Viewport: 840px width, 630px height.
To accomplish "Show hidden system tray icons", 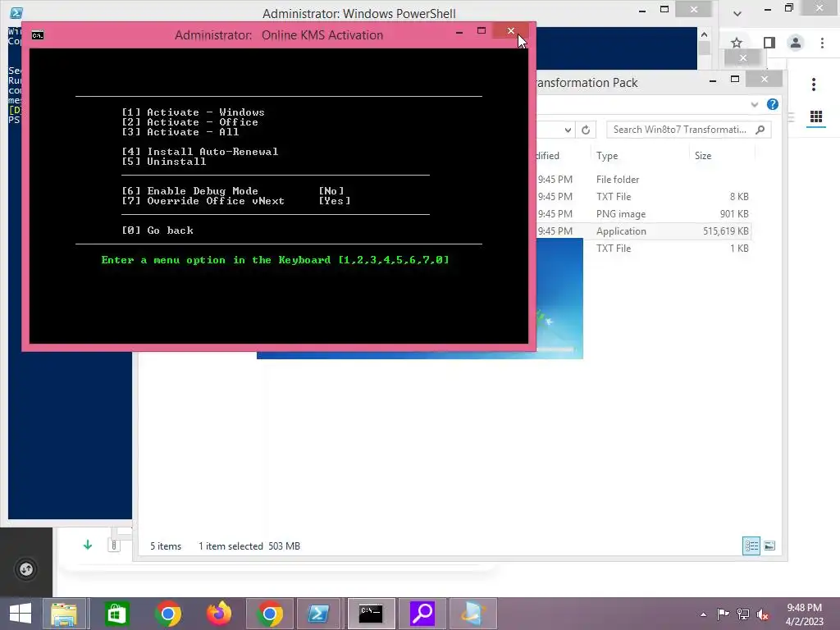I will tap(703, 614).
